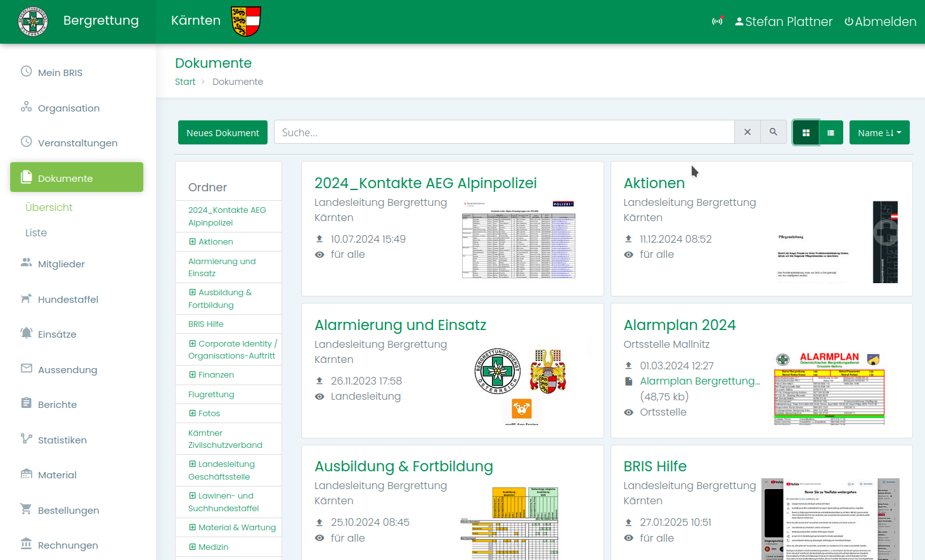Open the Aussendung envelope sidebar item

[x=67, y=370]
